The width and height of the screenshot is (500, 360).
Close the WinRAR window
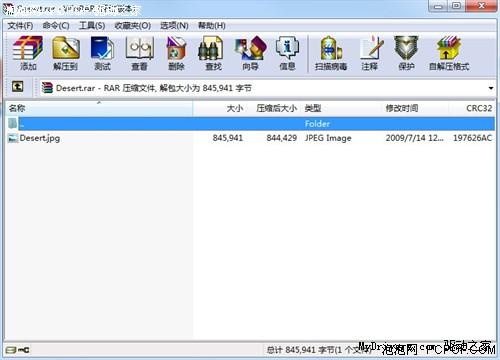click(482, 6)
